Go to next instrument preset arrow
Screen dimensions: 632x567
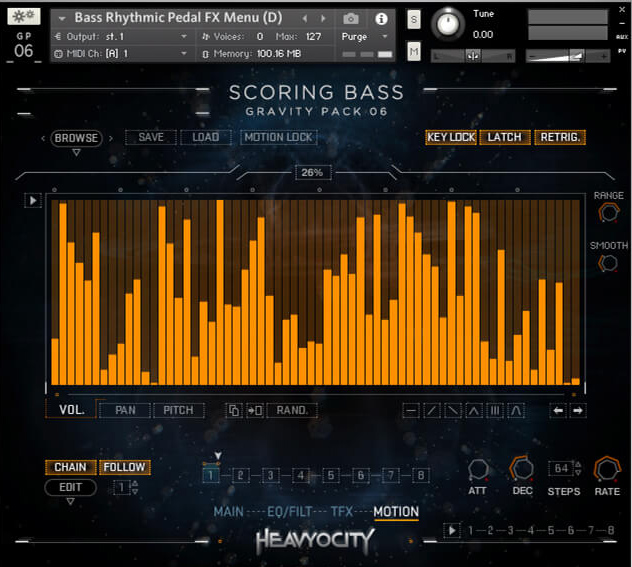(x=323, y=19)
